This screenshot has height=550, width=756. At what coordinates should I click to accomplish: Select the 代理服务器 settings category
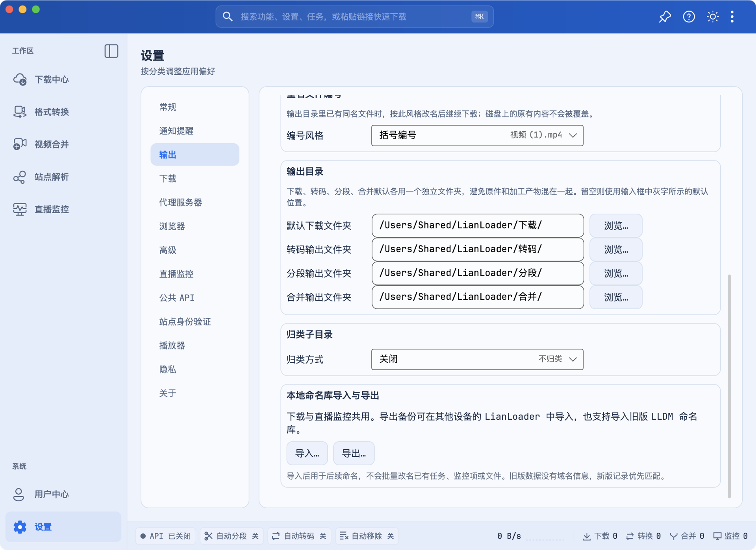pos(195,202)
